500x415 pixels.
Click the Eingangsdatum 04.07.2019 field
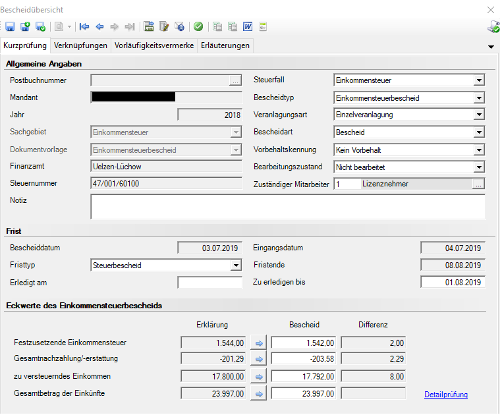[x=453, y=248]
